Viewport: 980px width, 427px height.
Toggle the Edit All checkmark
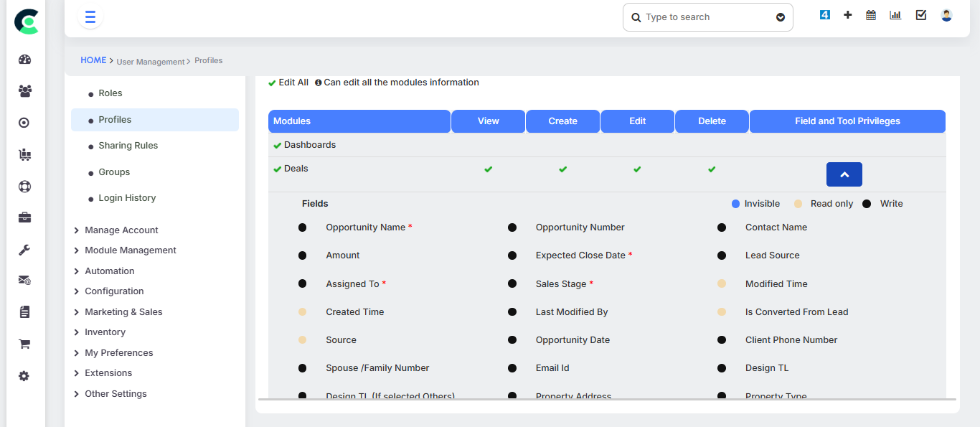pyautogui.click(x=272, y=83)
